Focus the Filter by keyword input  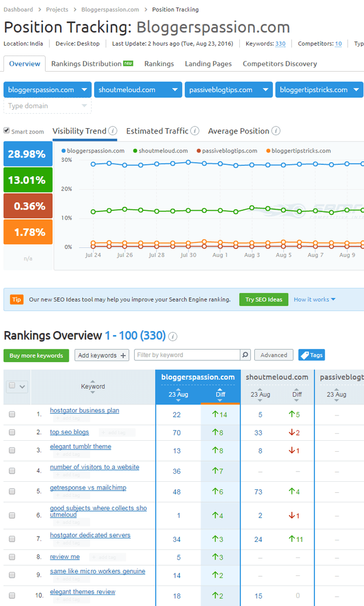coord(187,355)
